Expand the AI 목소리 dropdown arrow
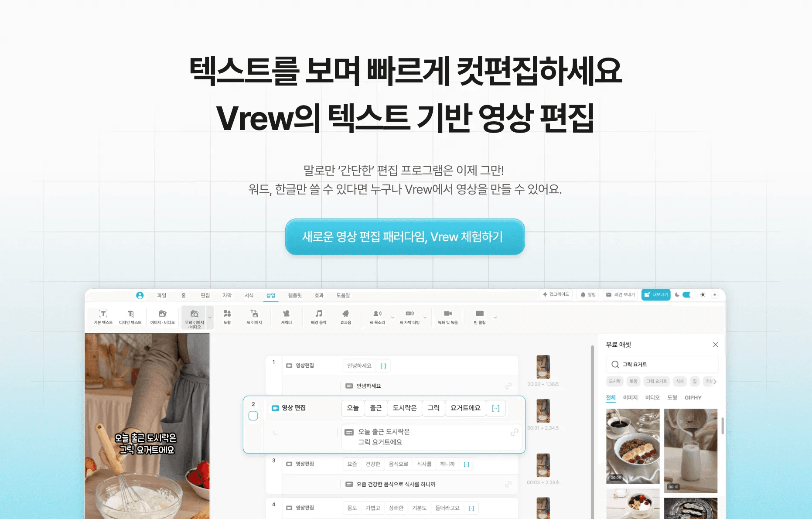The image size is (812, 519). (x=392, y=318)
